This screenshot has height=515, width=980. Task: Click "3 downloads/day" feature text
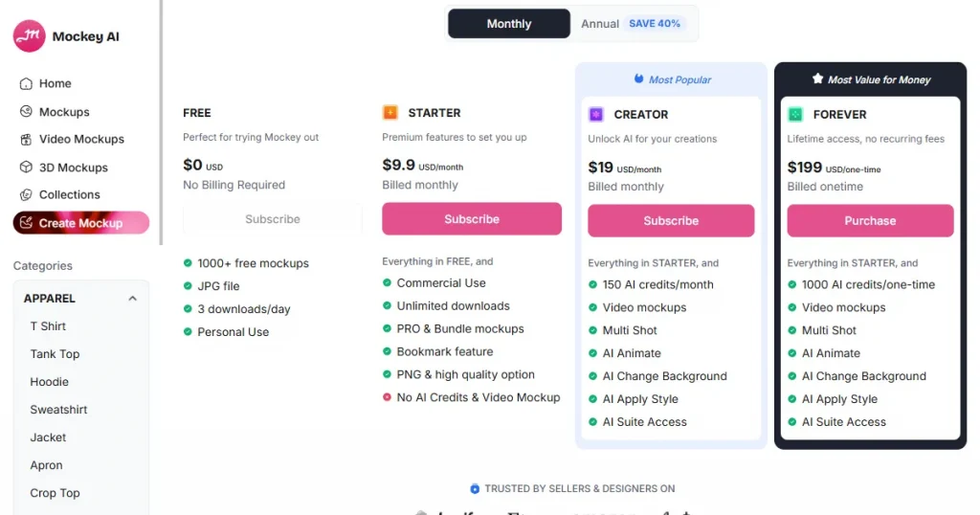point(244,309)
